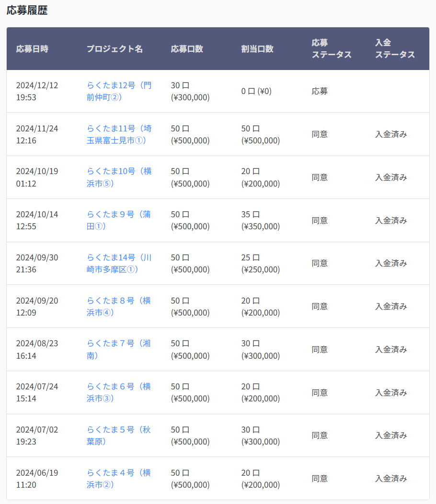Click the 入金ステータス column header
This screenshot has height=504, width=436.
point(395,48)
